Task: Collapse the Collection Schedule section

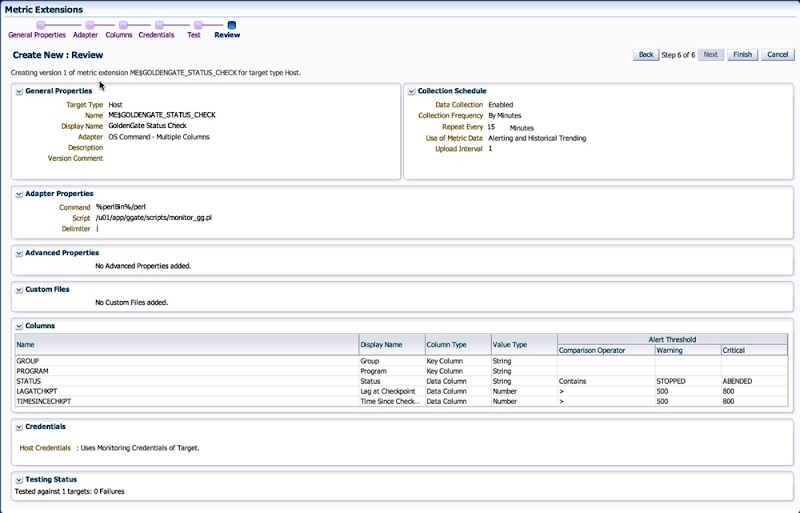Action: point(411,91)
